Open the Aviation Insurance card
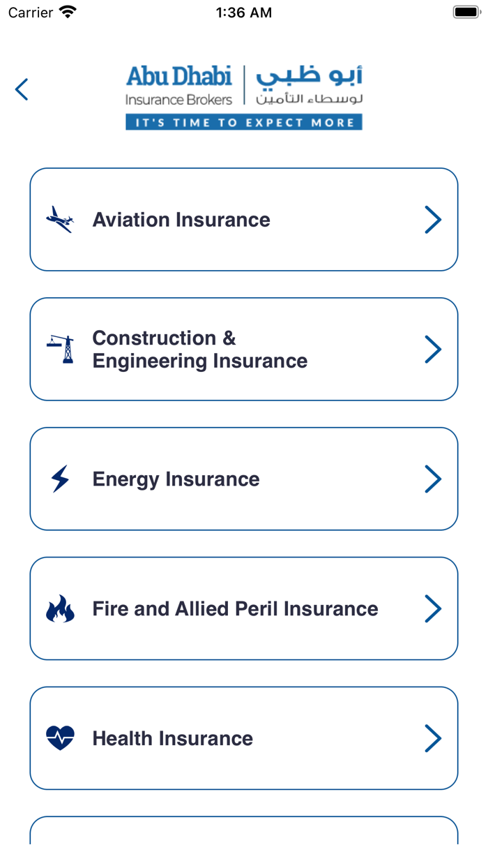This screenshot has width=488, height=868. [x=243, y=219]
